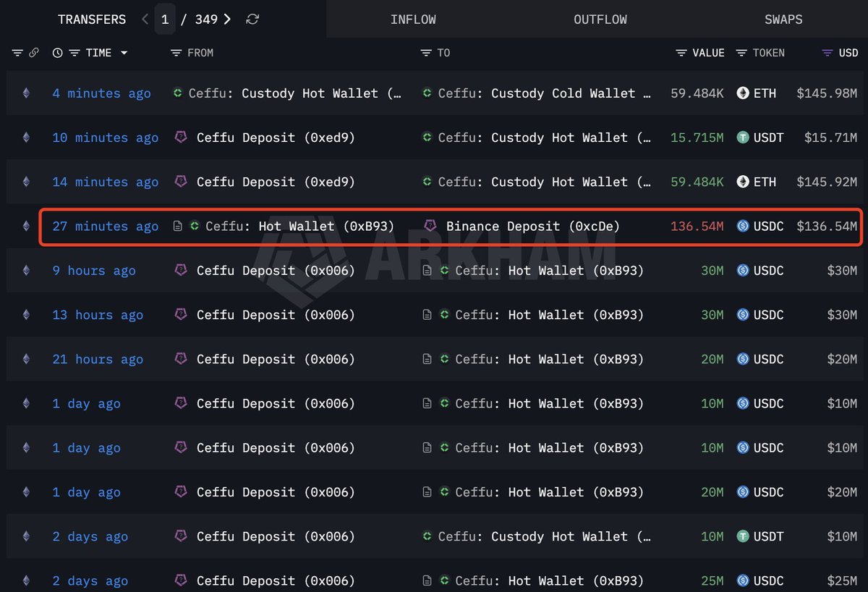Open the USD column filter
This screenshot has height=592, width=868.
click(x=828, y=53)
